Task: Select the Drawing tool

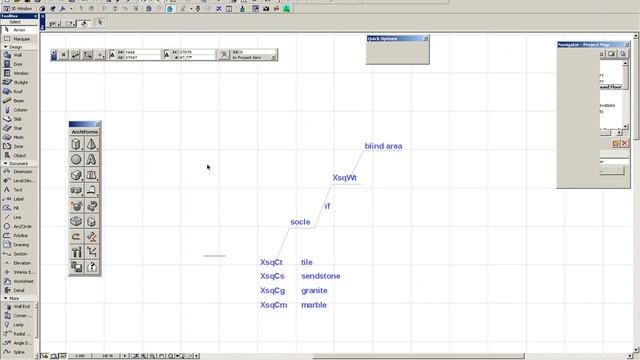Action: point(18,244)
